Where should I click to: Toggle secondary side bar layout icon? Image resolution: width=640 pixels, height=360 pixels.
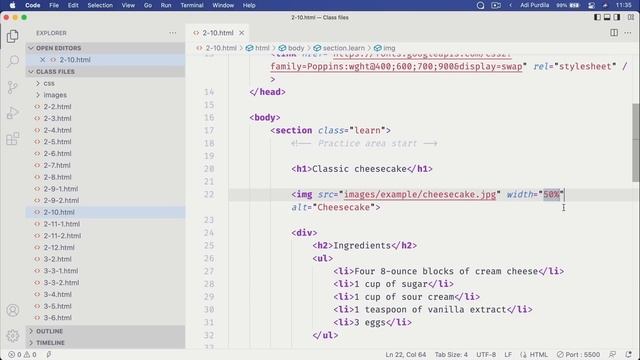(x=617, y=17)
